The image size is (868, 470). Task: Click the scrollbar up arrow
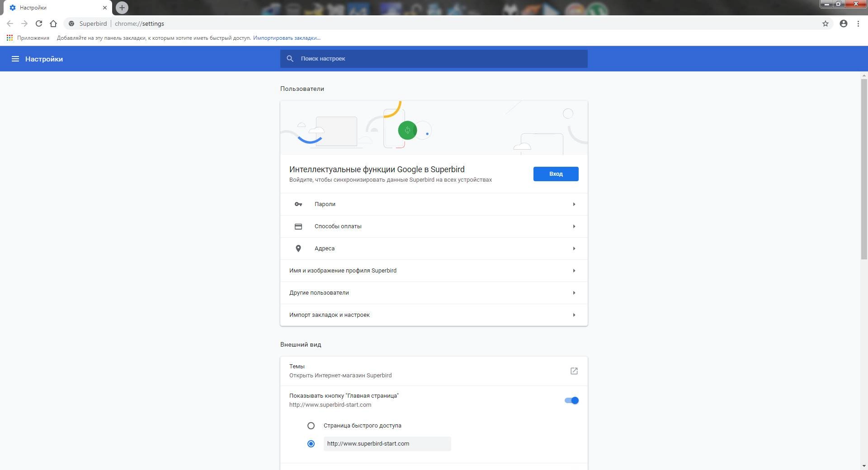pyautogui.click(x=864, y=75)
